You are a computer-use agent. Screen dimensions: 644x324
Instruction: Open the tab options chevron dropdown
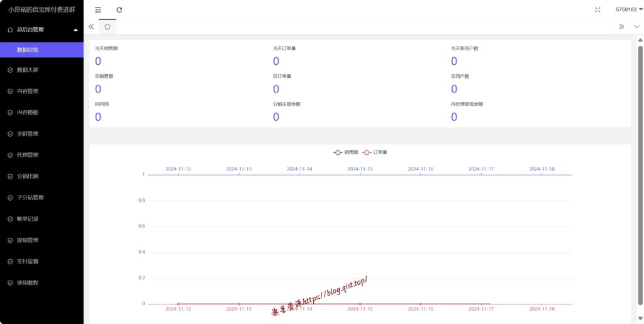tap(636, 26)
